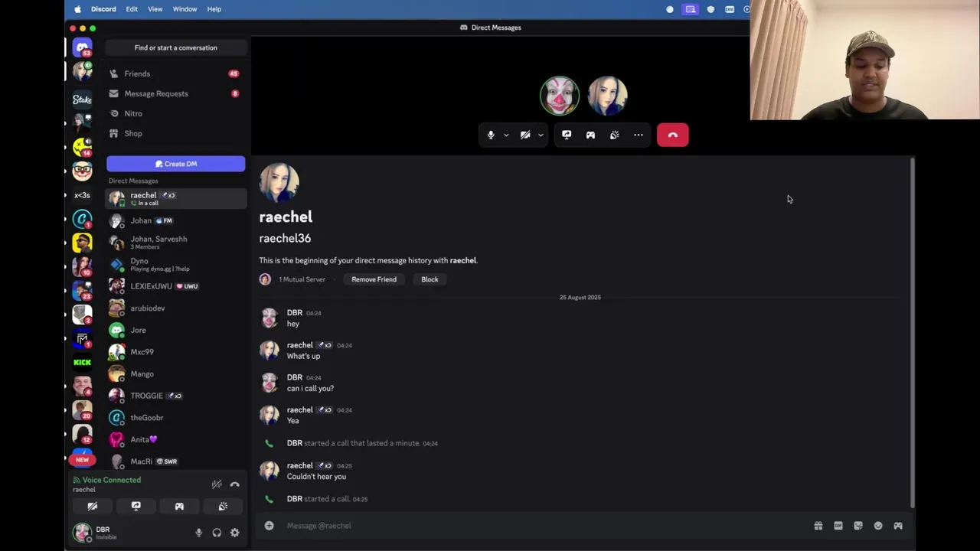Open Edit menu in menu bar

pyautogui.click(x=132, y=9)
